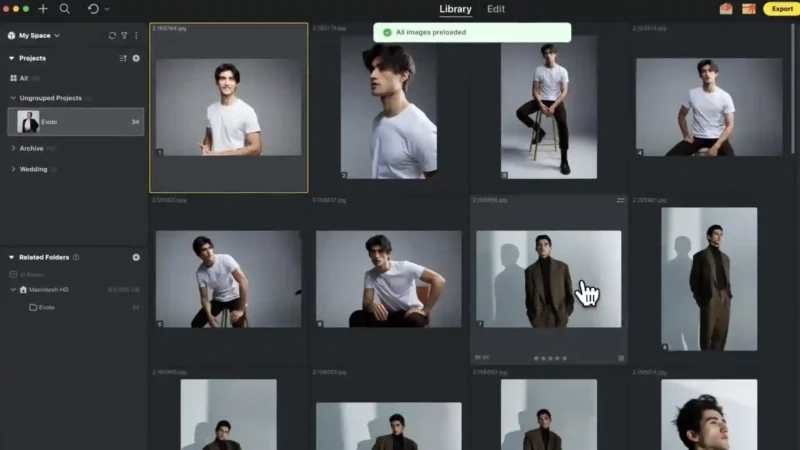Expand the Wedding project group
800x450 pixels.
tap(13, 169)
